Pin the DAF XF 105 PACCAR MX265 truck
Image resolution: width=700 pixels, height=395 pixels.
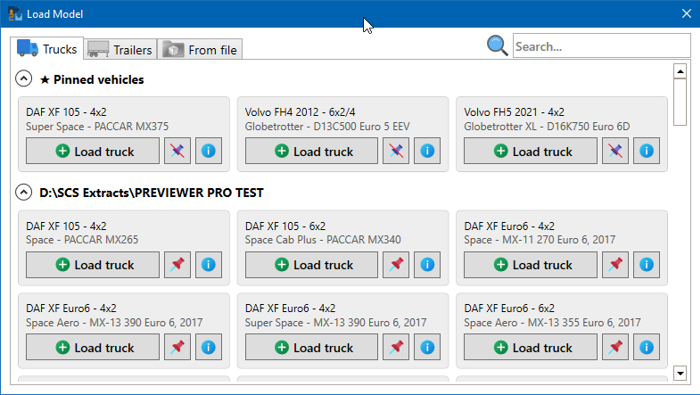pyautogui.click(x=177, y=265)
